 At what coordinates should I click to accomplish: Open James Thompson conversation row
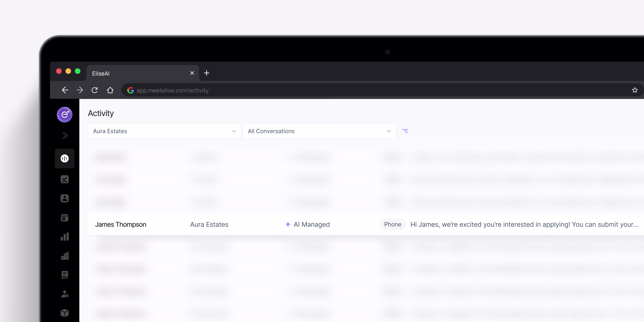[120, 224]
